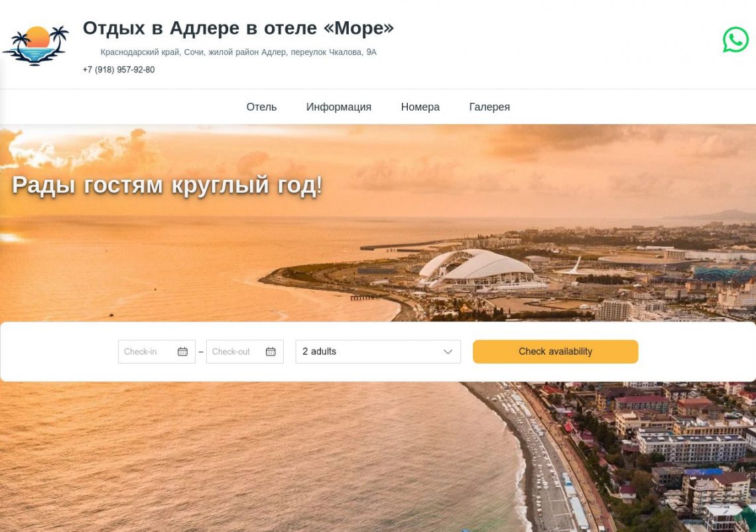
Task: Call the +7 (918) 957-92-80 phone link
Action: click(119, 70)
